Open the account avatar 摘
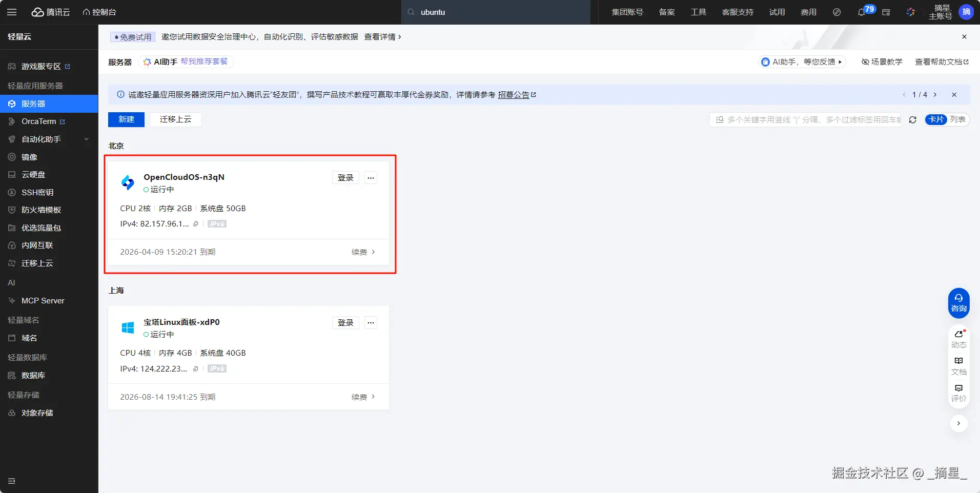980x493 pixels. (966, 12)
